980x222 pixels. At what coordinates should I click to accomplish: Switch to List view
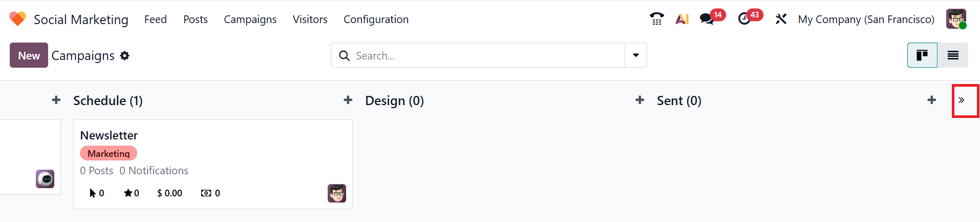[x=953, y=55]
